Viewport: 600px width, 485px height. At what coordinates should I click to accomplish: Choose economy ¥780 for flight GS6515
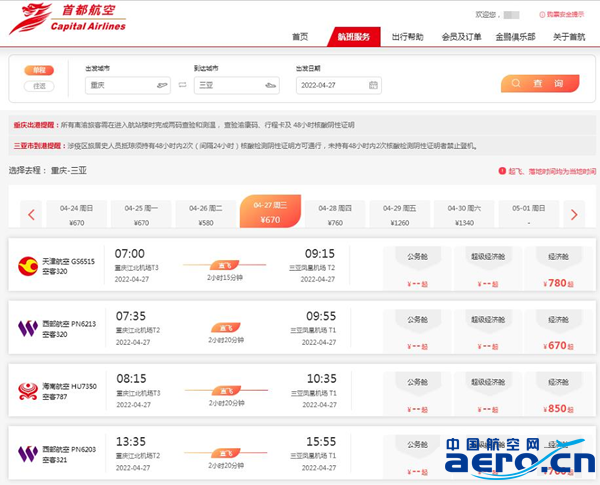tap(559, 268)
